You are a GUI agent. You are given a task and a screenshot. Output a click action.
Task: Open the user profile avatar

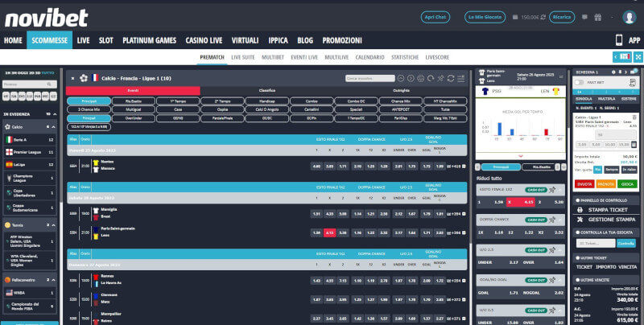629,17
